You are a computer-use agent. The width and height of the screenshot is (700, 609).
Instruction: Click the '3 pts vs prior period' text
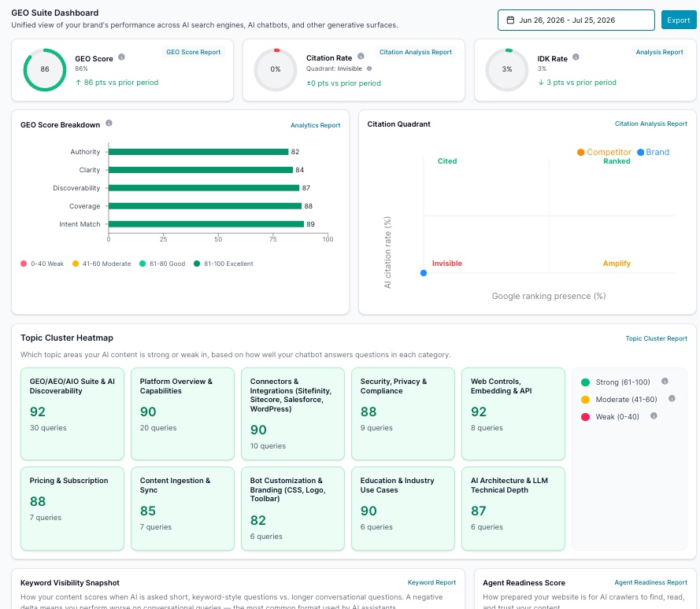pyautogui.click(x=581, y=83)
